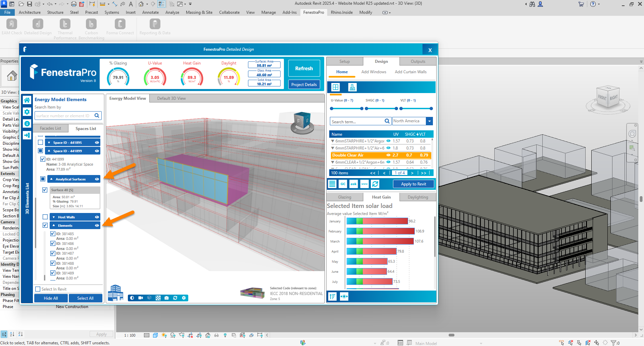The width and height of the screenshot is (644, 346).
Task: Collapse the Analytical Surfaces group
Action: coord(51,179)
